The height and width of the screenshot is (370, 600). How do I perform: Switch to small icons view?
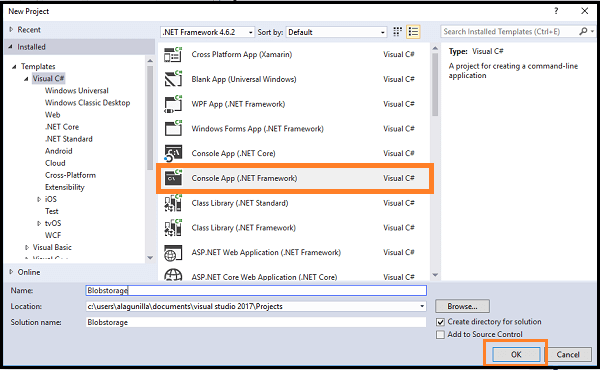[x=398, y=32]
